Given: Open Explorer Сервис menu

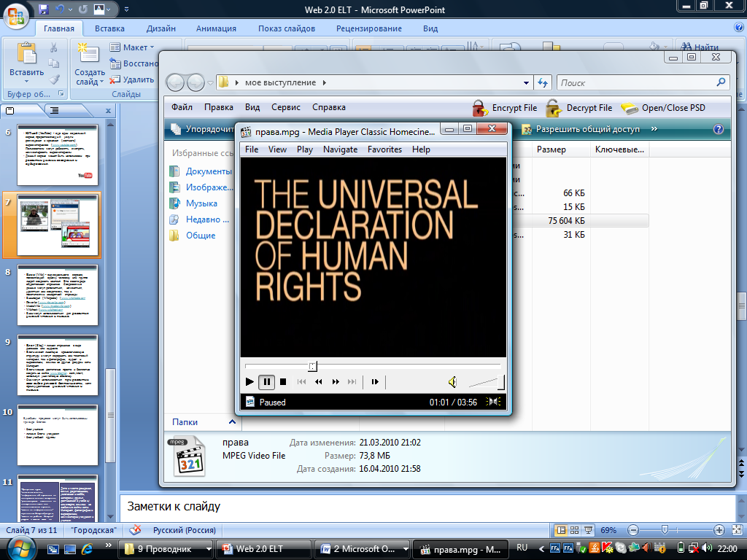Looking at the screenshot, I should (x=286, y=108).
